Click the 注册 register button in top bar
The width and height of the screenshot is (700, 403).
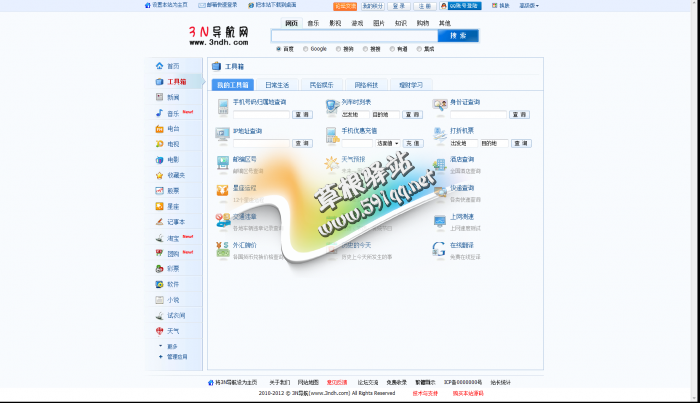click(425, 6)
